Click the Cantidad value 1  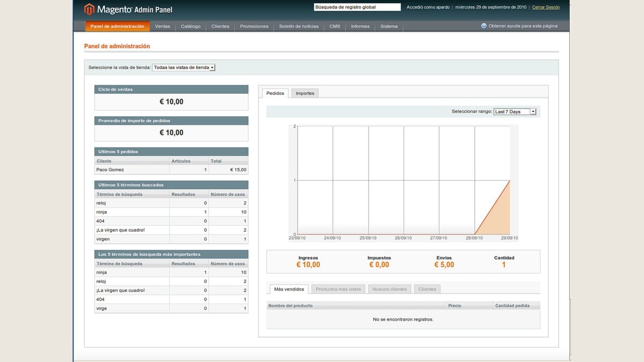point(504,265)
